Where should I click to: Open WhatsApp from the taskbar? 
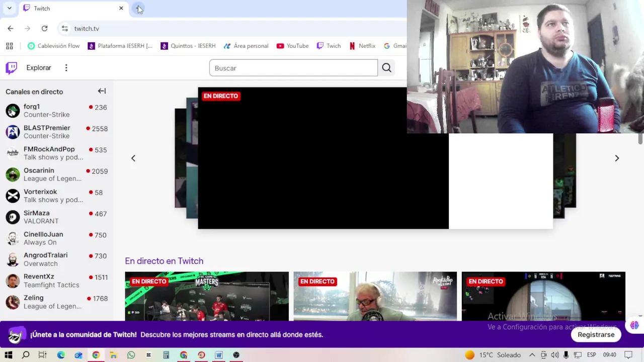(131, 355)
